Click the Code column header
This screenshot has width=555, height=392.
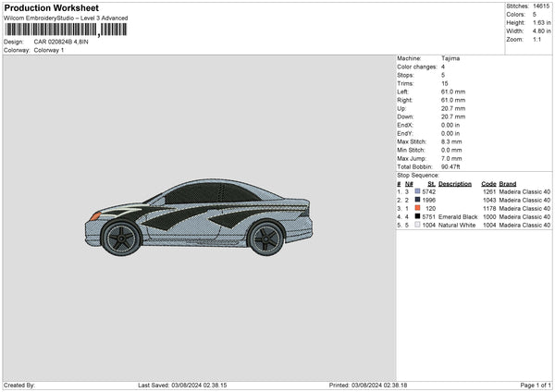pyautogui.click(x=488, y=183)
